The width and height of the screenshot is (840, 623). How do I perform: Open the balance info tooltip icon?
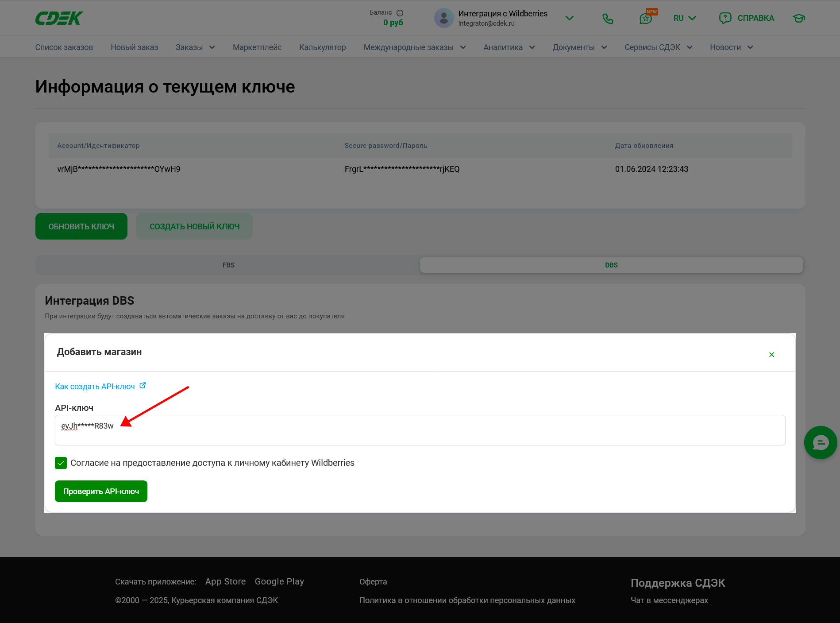point(400,13)
